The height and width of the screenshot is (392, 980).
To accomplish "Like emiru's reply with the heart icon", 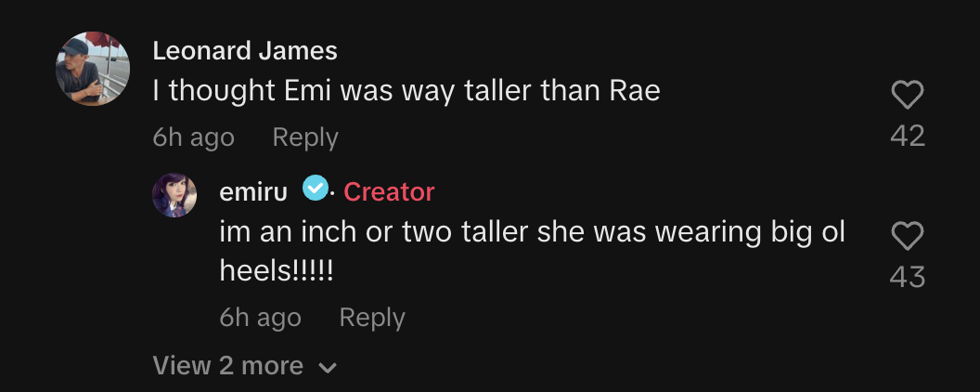I will (907, 237).
